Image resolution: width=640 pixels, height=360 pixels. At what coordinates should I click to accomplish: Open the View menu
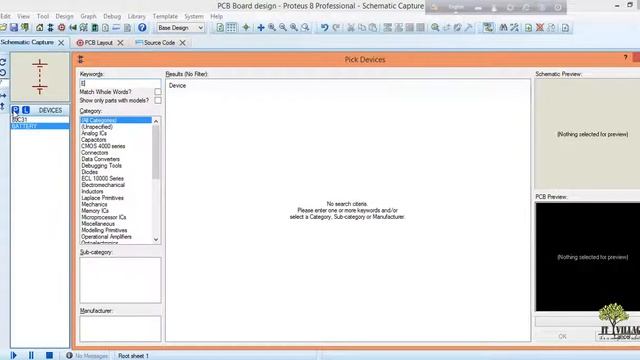23,16
